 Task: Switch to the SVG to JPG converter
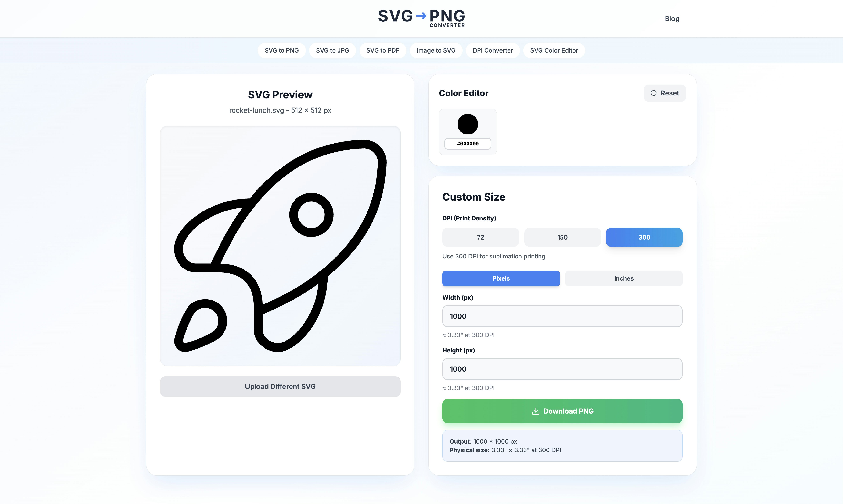332,50
